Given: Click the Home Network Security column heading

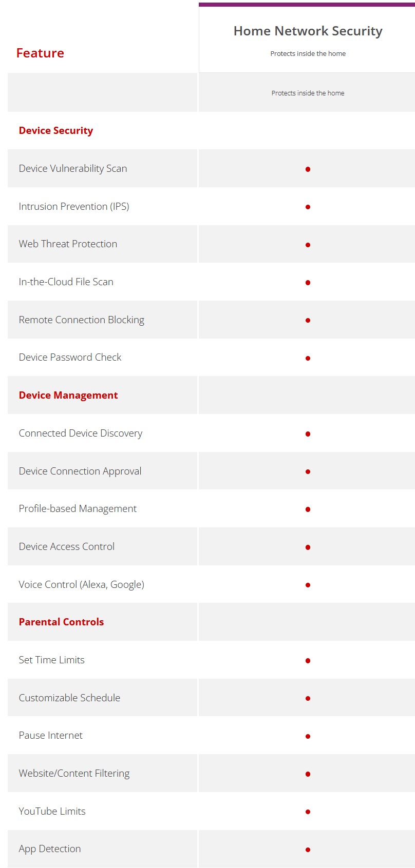Looking at the screenshot, I should click(x=308, y=31).
